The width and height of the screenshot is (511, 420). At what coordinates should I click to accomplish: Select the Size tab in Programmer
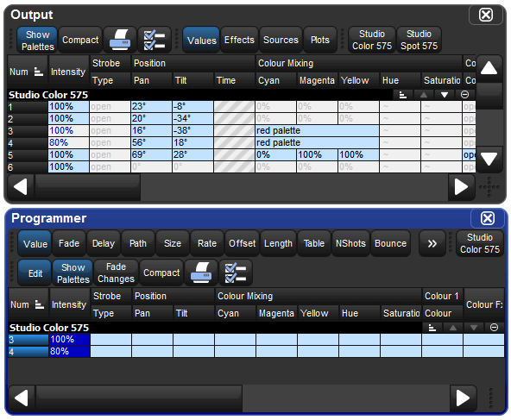(x=173, y=243)
